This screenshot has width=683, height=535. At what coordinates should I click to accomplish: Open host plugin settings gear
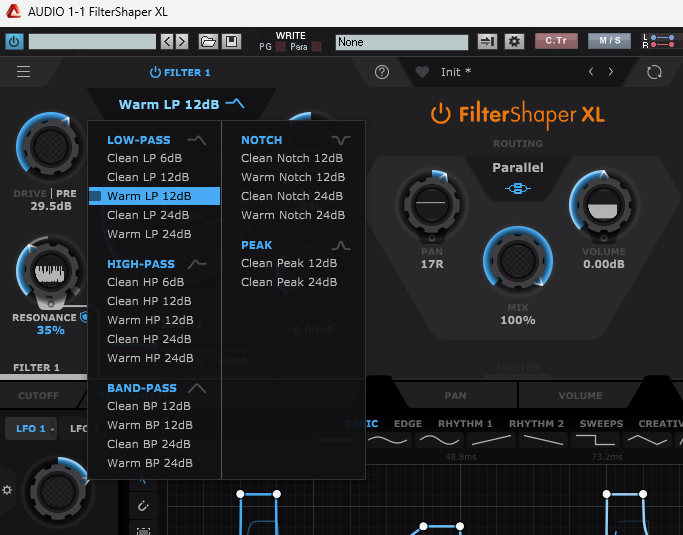click(514, 42)
